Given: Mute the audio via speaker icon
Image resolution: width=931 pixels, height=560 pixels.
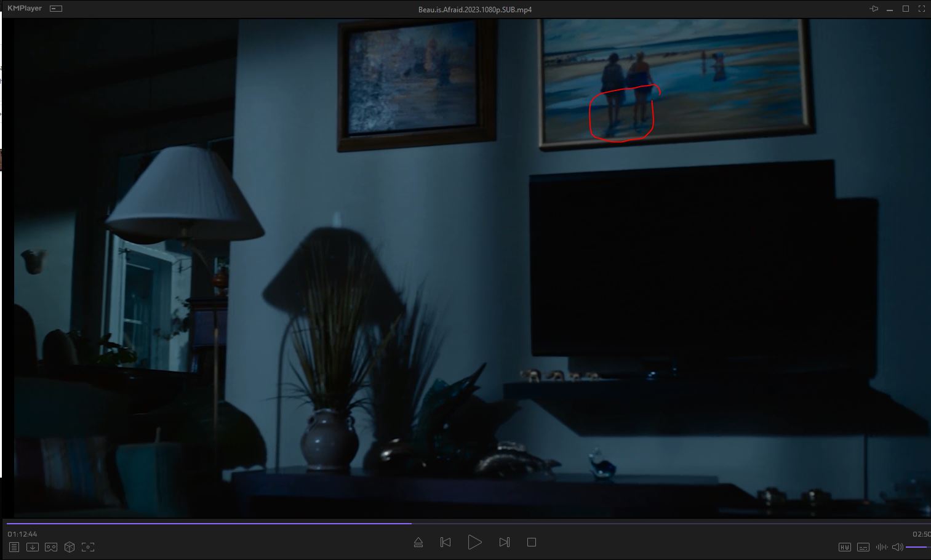Looking at the screenshot, I should click(x=897, y=547).
